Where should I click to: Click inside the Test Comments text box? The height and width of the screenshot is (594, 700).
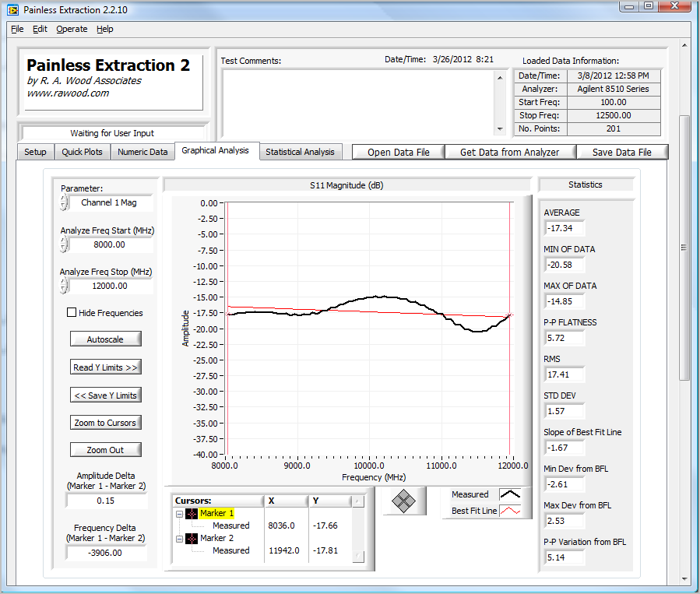tap(357, 104)
